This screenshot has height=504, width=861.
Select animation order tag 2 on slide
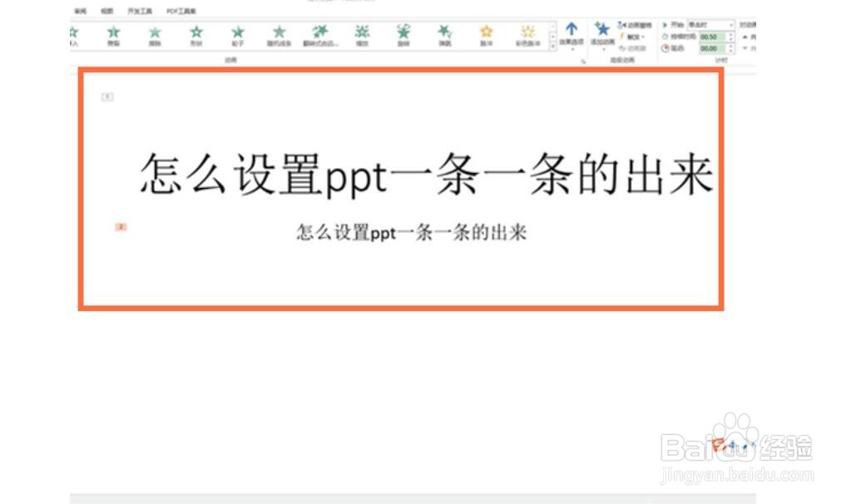click(x=121, y=227)
